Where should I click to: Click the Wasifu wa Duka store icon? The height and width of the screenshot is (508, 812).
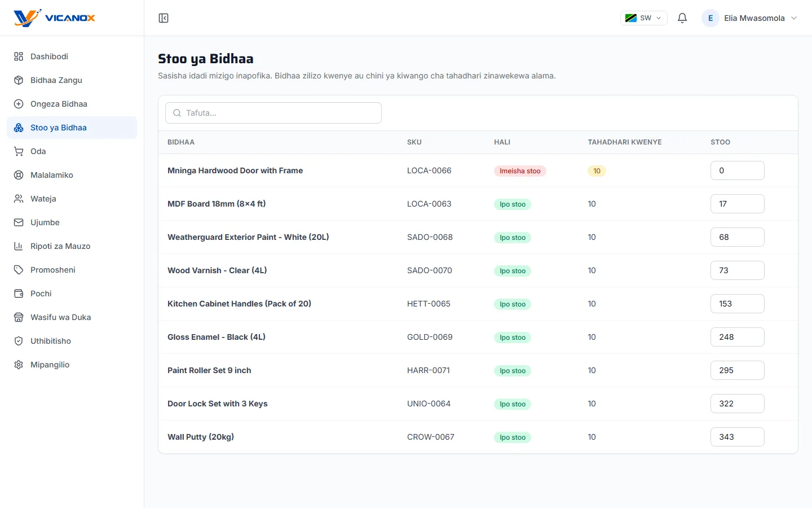[x=19, y=317]
